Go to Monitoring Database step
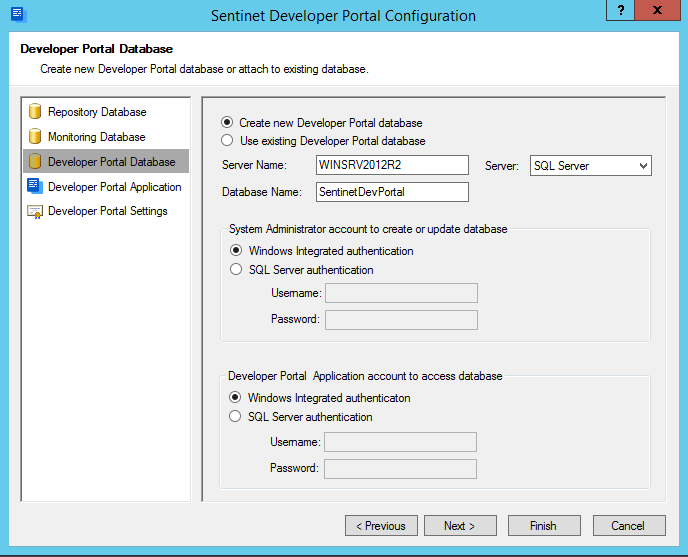Image resolution: width=688 pixels, height=557 pixels. [x=106, y=137]
